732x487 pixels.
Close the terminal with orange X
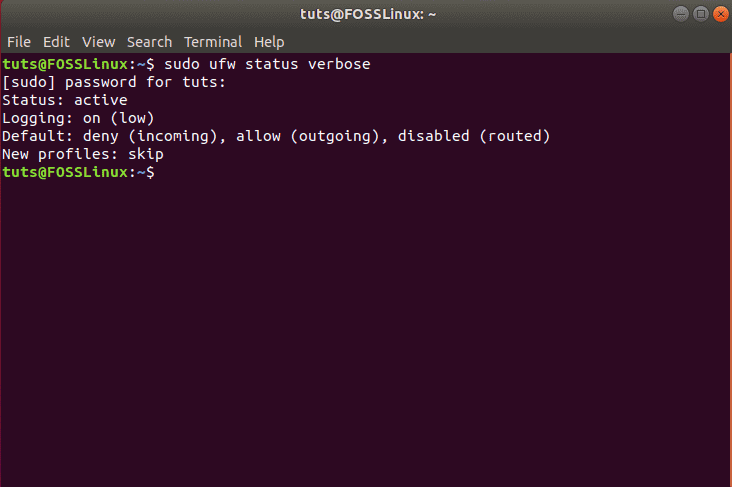721,14
